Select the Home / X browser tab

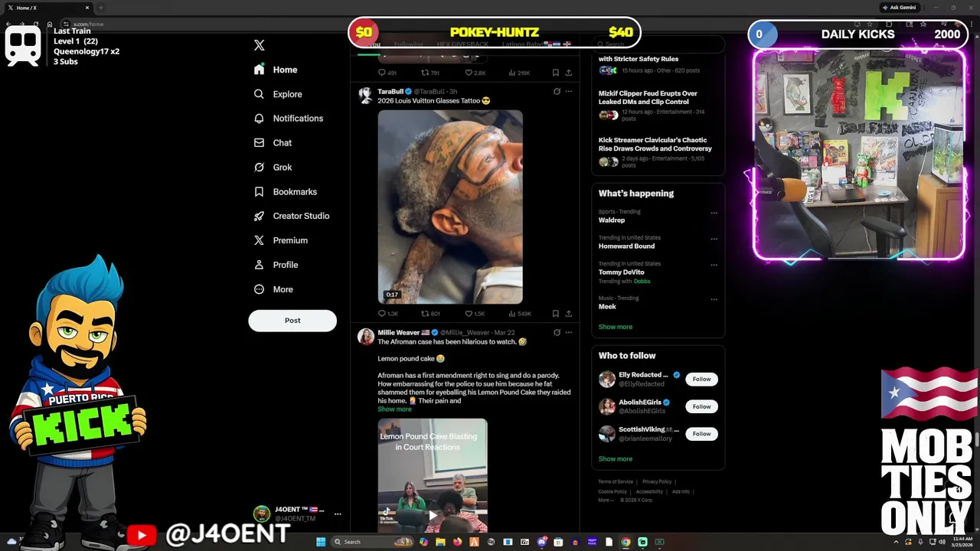point(47,8)
